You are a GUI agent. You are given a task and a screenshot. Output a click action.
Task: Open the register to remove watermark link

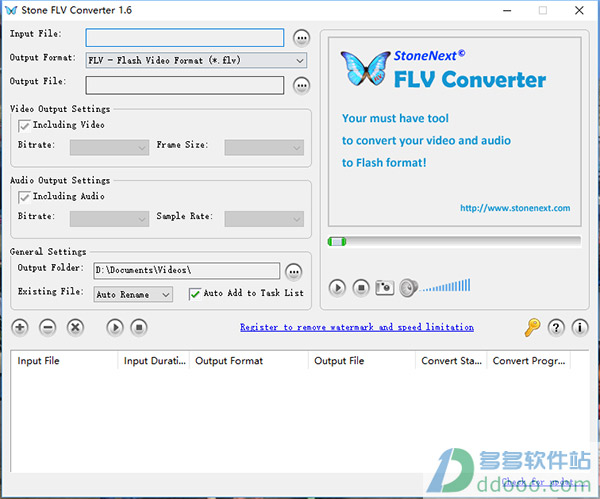(357, 328)
